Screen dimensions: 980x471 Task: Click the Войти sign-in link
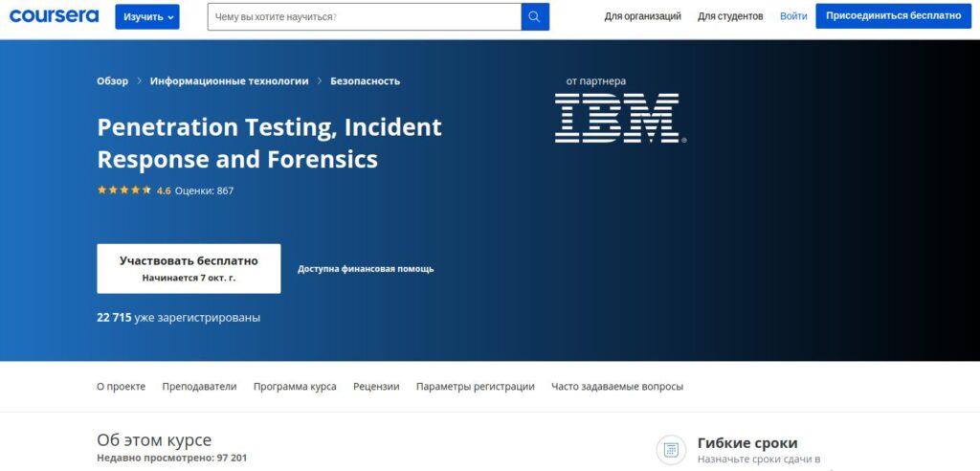pyautogui.click(x=793, y=16)
